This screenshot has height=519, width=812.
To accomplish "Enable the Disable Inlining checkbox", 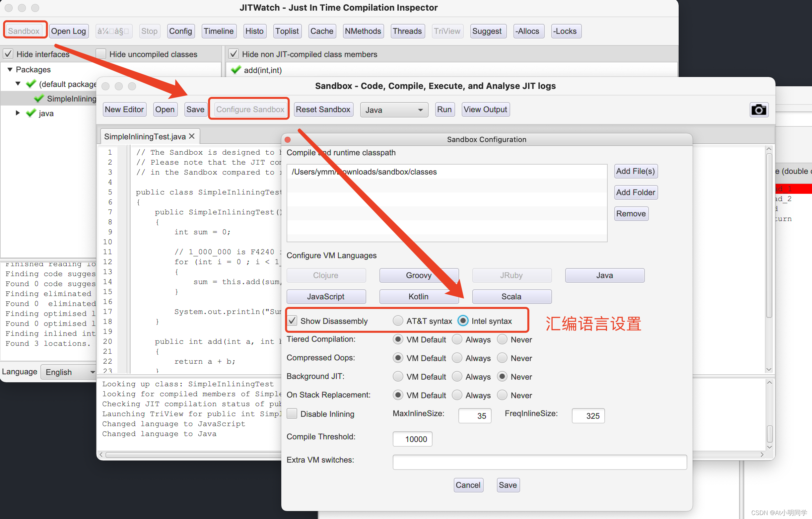I will pos(292,414).
